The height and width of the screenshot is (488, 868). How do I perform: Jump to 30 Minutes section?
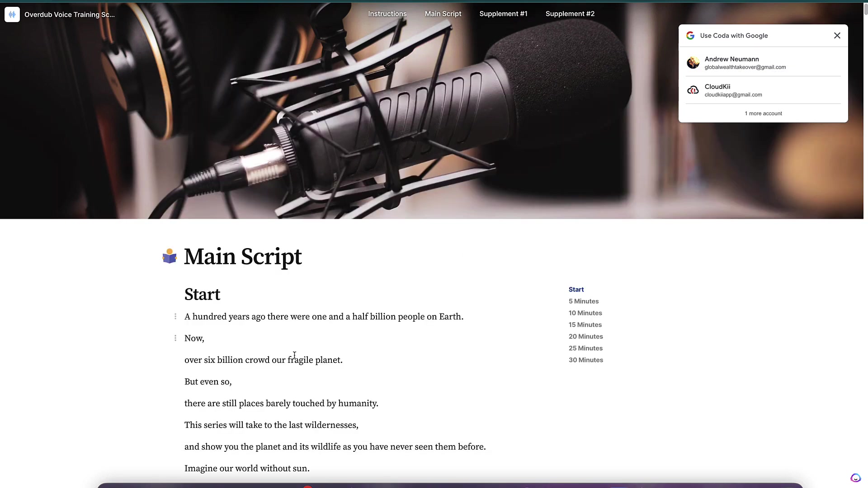coord(586,360)
